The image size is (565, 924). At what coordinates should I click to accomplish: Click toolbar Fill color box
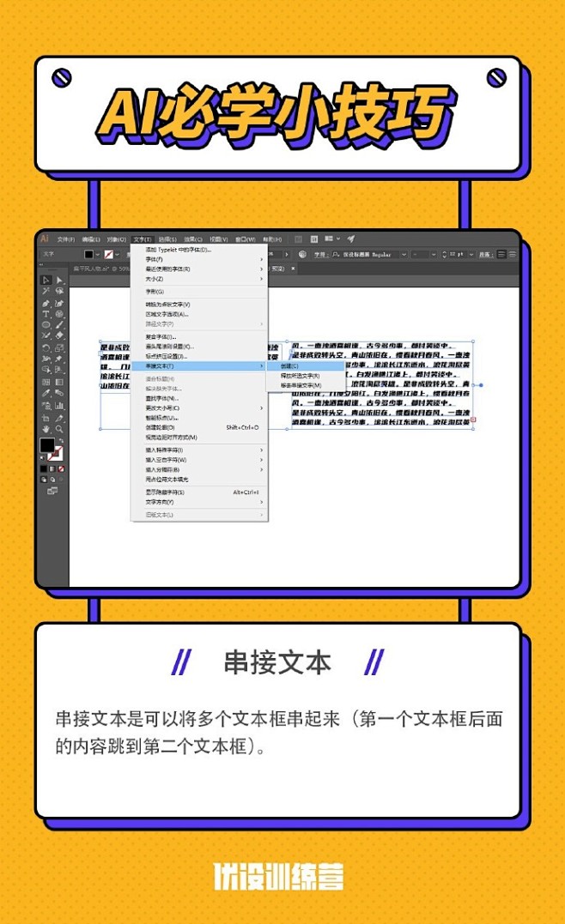point(47,445)
